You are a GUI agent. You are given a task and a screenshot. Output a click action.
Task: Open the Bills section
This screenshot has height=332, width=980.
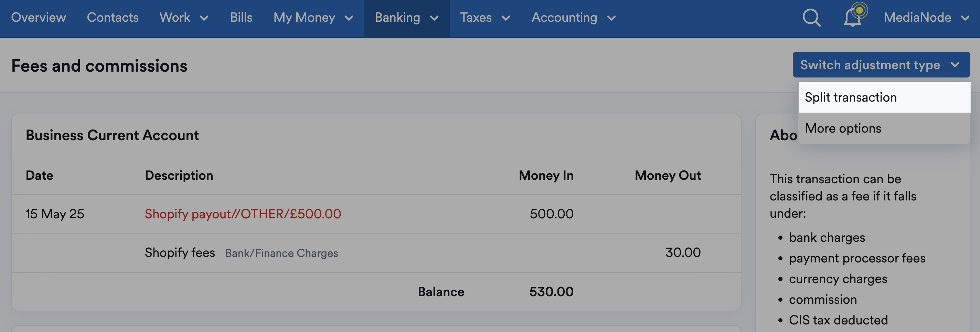pos(241,18)
